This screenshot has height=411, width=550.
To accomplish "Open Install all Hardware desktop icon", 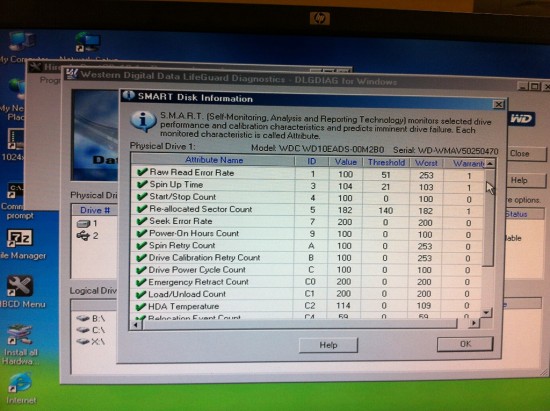I will pos(19,335).
